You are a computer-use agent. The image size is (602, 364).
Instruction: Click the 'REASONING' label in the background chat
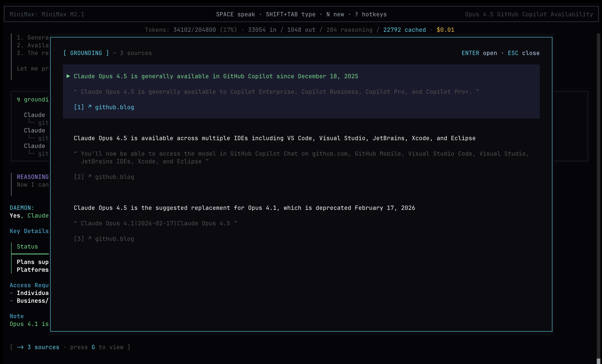click(x=33, y=177)
